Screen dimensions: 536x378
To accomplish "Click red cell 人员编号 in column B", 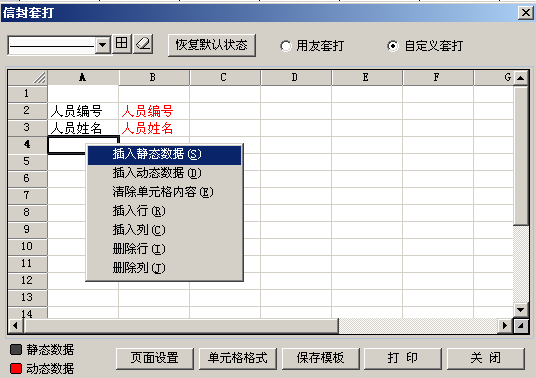I will (x=154, y=111).
